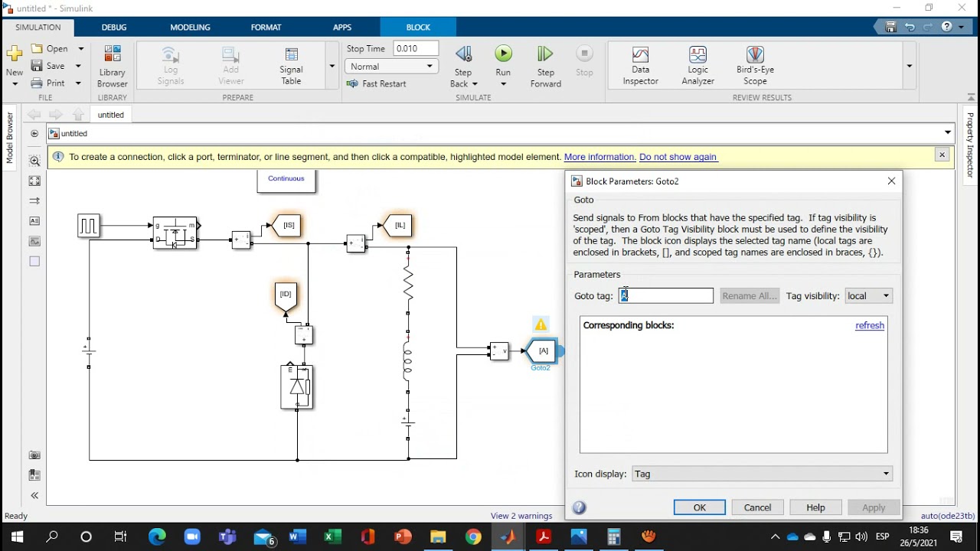Select the [IL] Goto block
This screenshot has height=551, width=980.
399,225
